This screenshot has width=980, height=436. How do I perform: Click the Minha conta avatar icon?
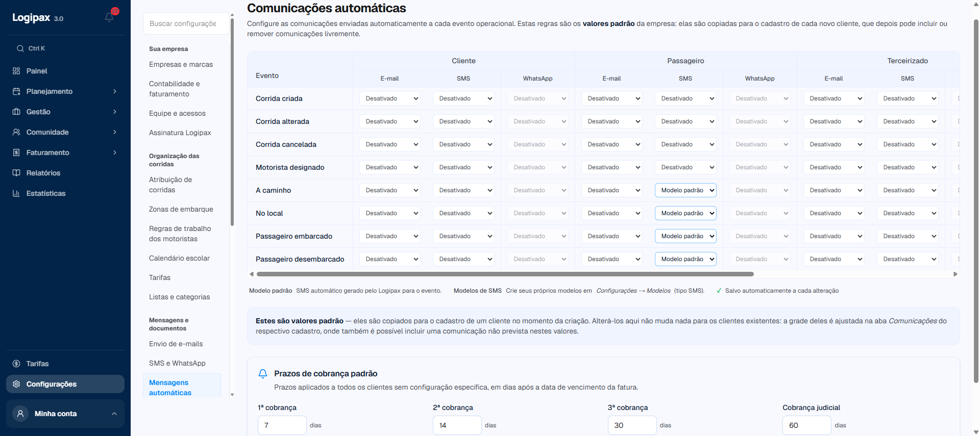(20, 414)
